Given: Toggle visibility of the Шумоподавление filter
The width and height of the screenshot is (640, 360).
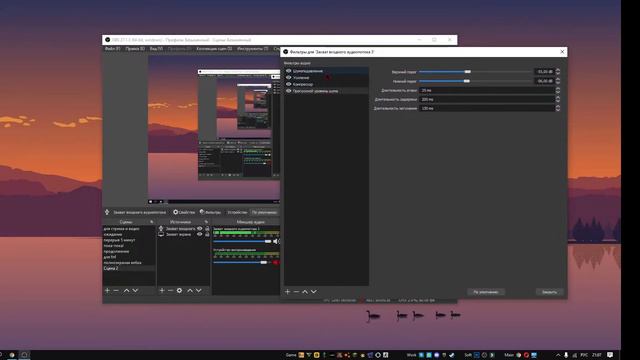Looking at the screenshot, I should pos(289,71).
